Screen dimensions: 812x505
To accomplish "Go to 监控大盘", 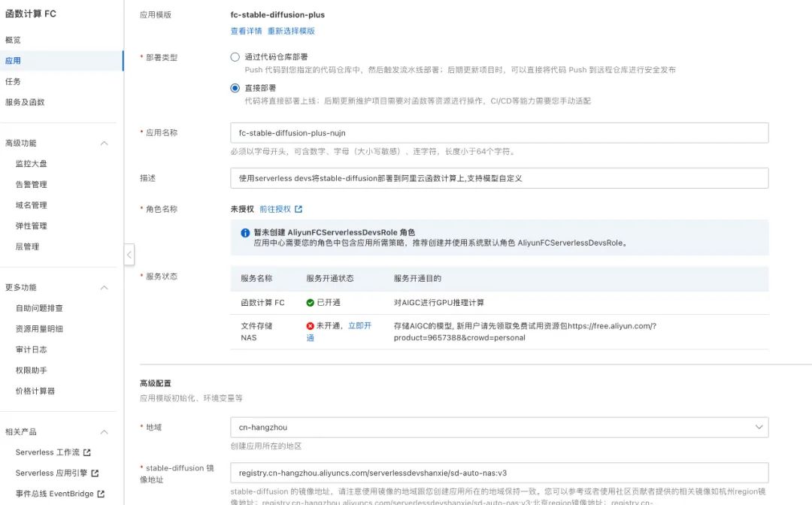I will click(31, 164).
